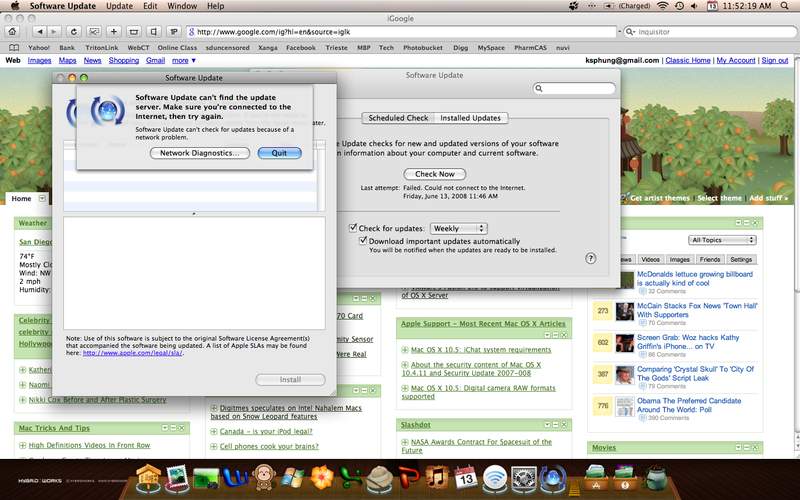Expand the NASA Awards Contract article
Image resolution: width=800 pixels, height=500 pixels.
tap(405, 442)
